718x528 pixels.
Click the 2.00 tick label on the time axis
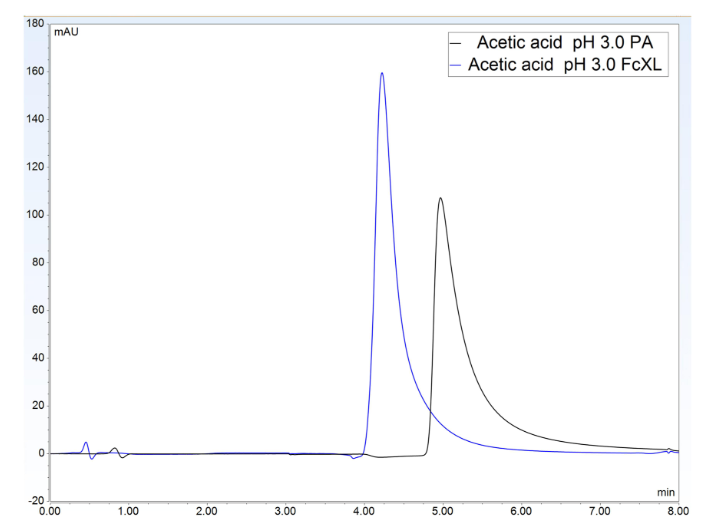click(207, 510)
